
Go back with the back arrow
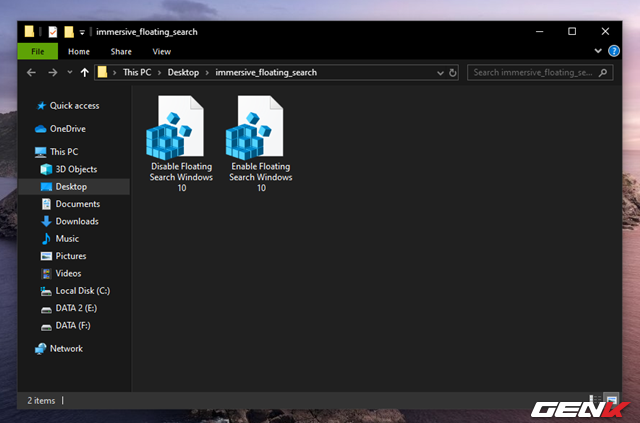(31, 73)
